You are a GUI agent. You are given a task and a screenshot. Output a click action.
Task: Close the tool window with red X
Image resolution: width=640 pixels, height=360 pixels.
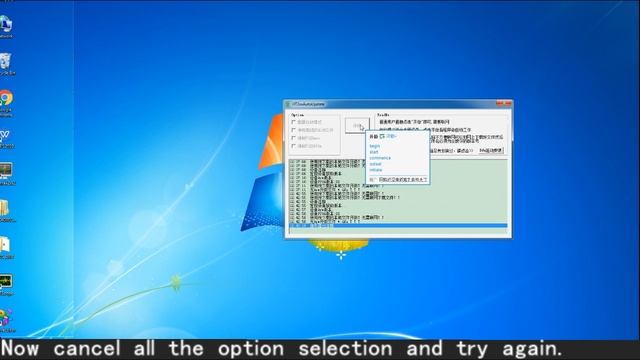[x=507, y=104]
